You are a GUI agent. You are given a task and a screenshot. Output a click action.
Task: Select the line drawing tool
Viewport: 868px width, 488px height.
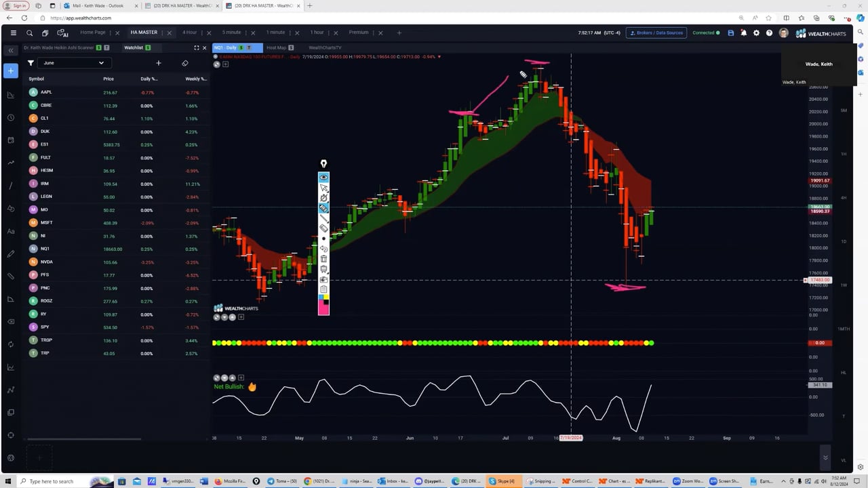[x=323, y=218]
